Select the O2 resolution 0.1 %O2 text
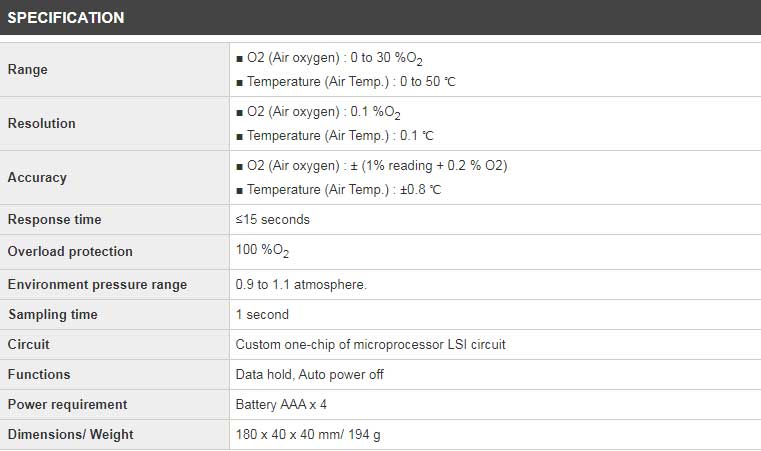This screenshot has width=761, height=451. [x=324, y=113]
